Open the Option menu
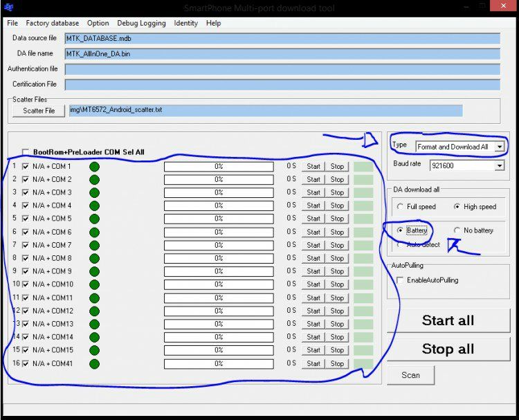 point(98,23)
